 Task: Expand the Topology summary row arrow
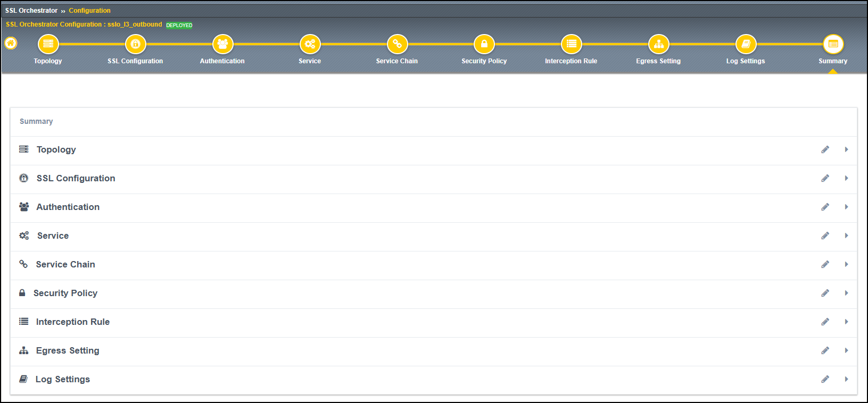(846, 149)
